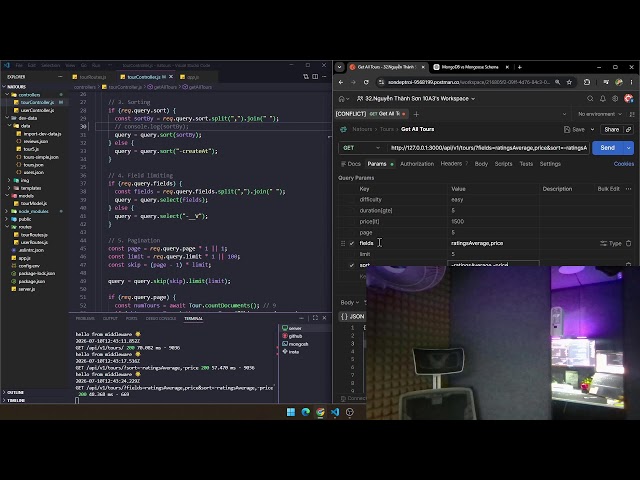Open tourModel.js in the explorer
Screen dimensions: 640x480
[x=34, y=203]
